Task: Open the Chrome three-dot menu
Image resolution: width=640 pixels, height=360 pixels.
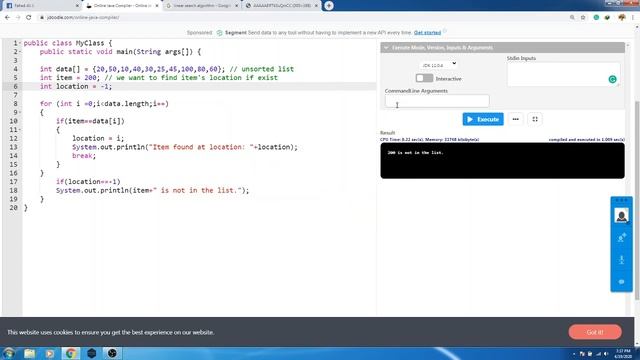Action: click(x=633, y=18)
